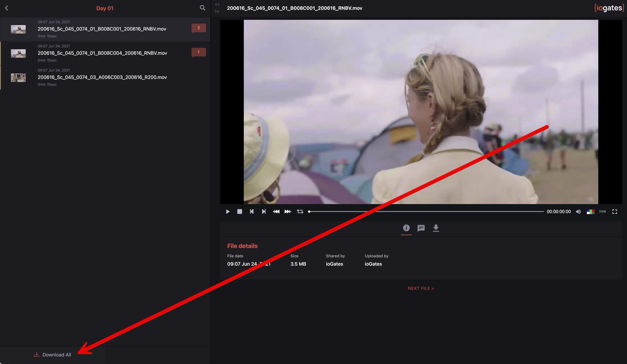This screenshot has height=364, width=627.
Task: Select the A006C003_200616_R200.mov file thumbnail
Action: pyautogui.click(x=18, y=78)
